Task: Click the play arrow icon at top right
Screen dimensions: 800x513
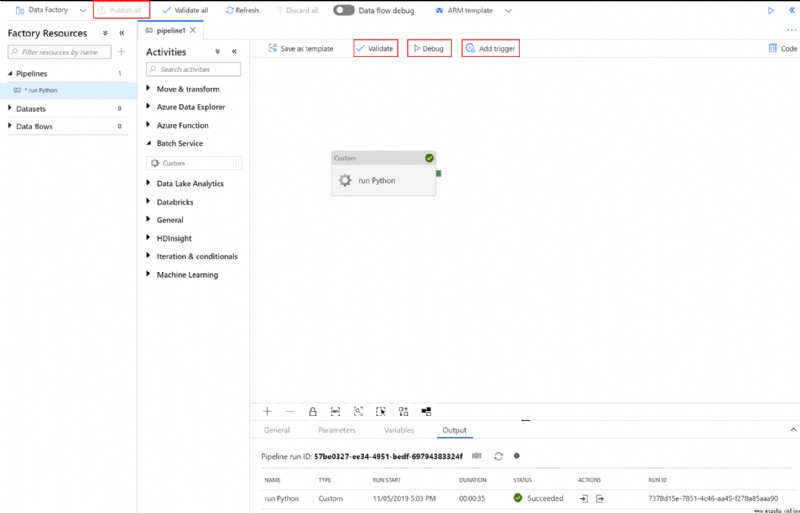Action: point(770,10)
